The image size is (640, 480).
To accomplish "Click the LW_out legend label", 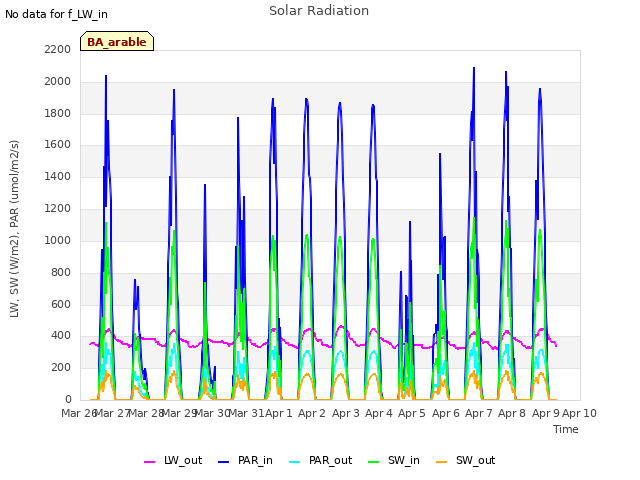I will [x=183, y=460].
